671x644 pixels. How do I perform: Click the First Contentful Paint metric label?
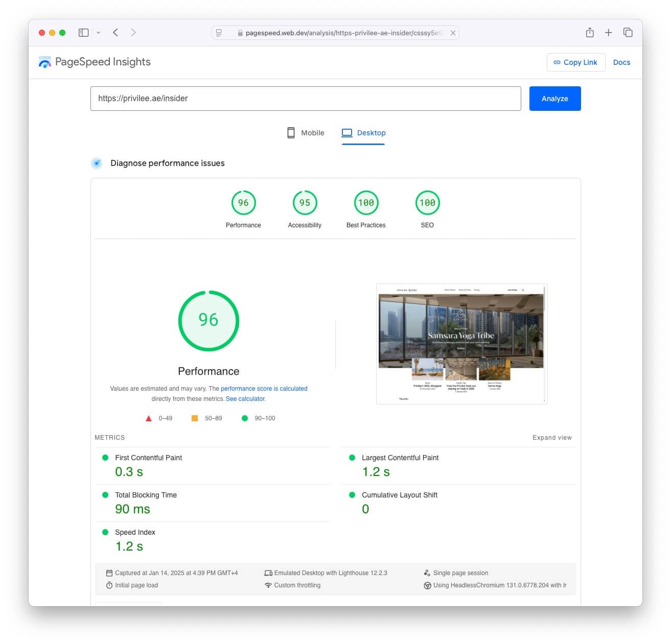pyautogui.click(x=148, y=458)
